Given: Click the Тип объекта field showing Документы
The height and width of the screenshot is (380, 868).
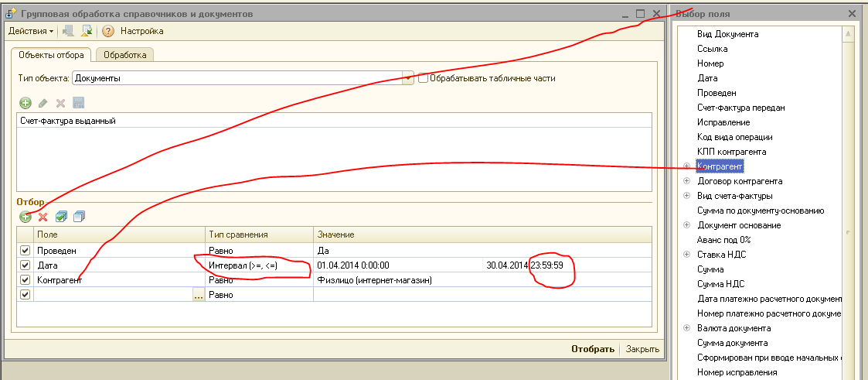Looking at the screenshot, I should [x=239, y=79].
